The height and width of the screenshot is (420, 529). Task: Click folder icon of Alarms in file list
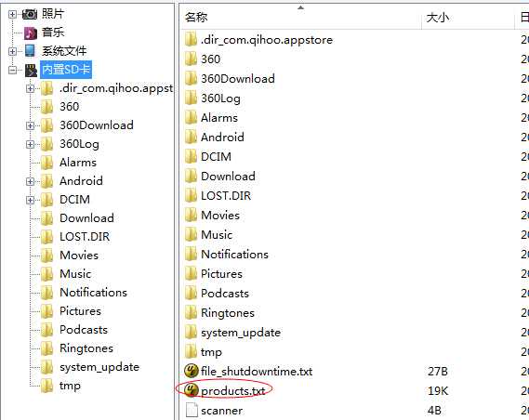[191, 118]
